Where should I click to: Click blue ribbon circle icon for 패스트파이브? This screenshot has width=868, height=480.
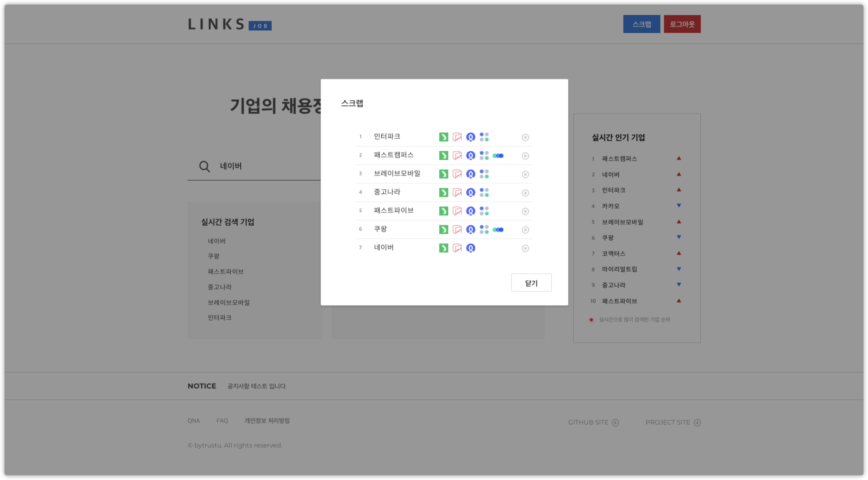470,211
